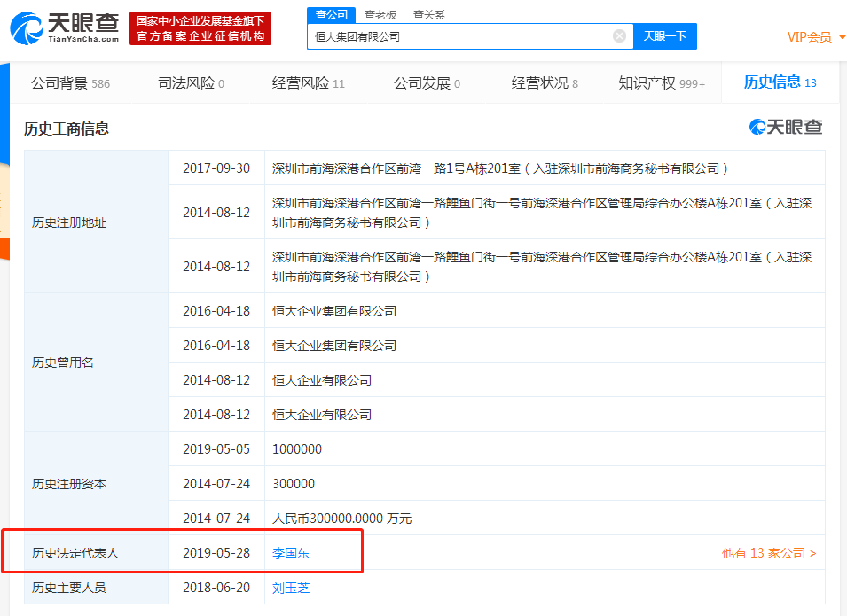Open the 公司背景 586 tab
Viewport: 847px width, 616px height.
70,83
